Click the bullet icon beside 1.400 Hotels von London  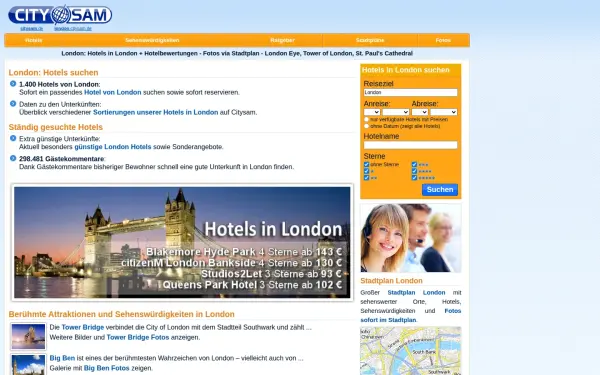tap(13, 84)
